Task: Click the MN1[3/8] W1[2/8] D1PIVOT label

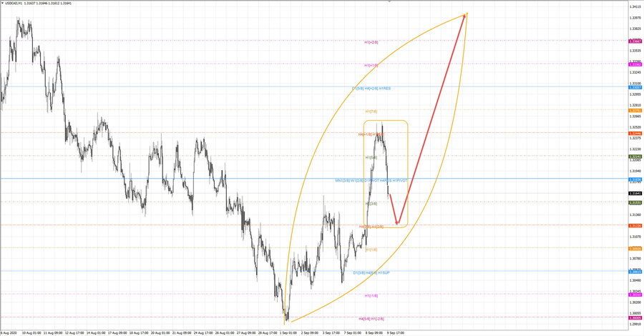Action: pyautogui.click(x=357, y=181)
